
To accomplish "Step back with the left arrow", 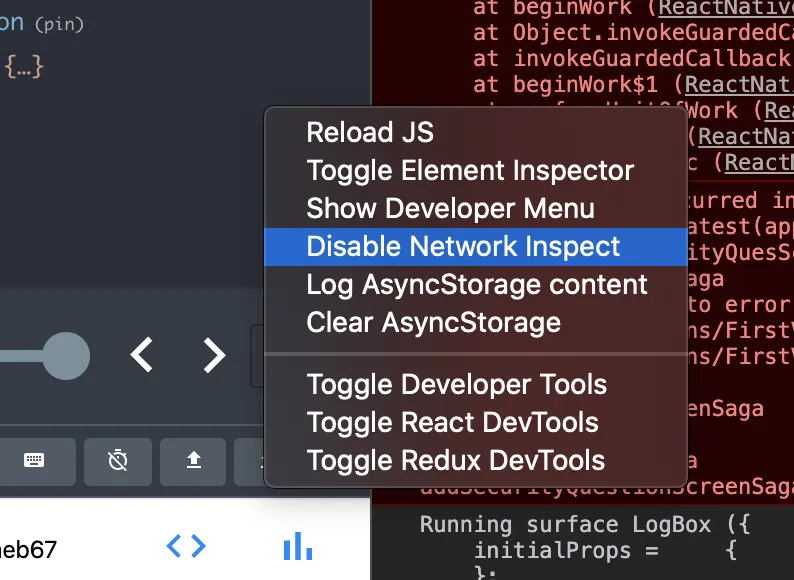I will (x=142, y=355).
